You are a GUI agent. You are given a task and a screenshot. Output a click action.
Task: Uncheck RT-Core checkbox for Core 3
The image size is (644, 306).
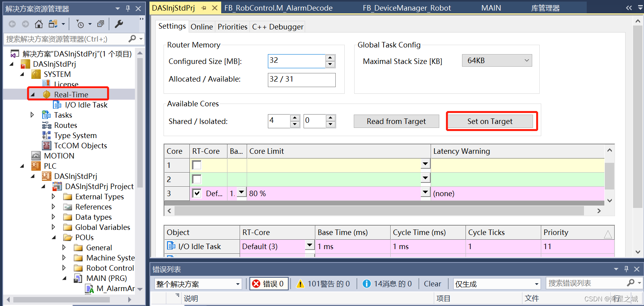coord(196,193)
